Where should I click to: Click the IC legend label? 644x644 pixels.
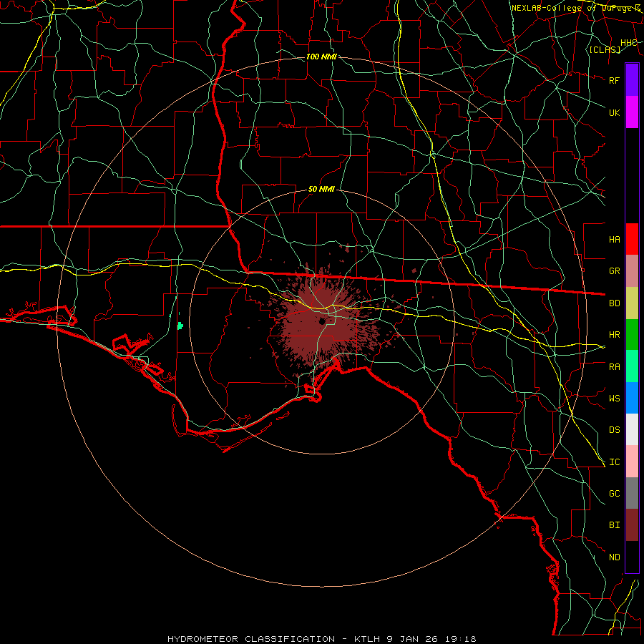click(x=615, y=462)
